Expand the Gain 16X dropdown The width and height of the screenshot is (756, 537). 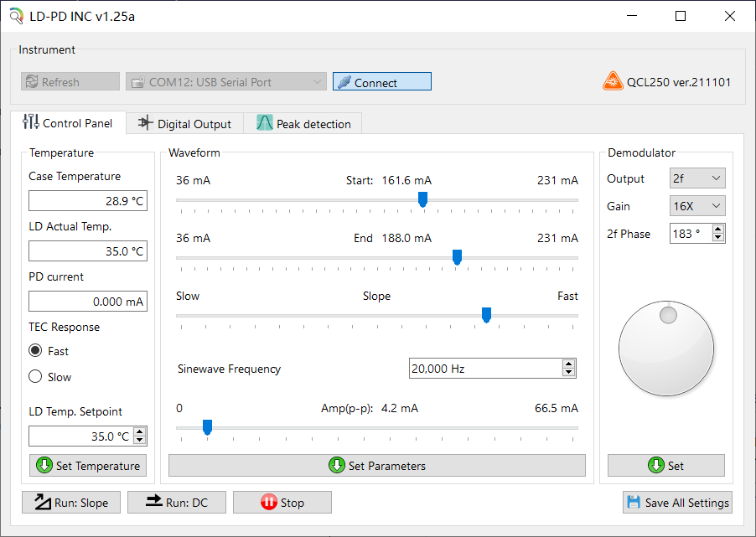click(697, 206)
